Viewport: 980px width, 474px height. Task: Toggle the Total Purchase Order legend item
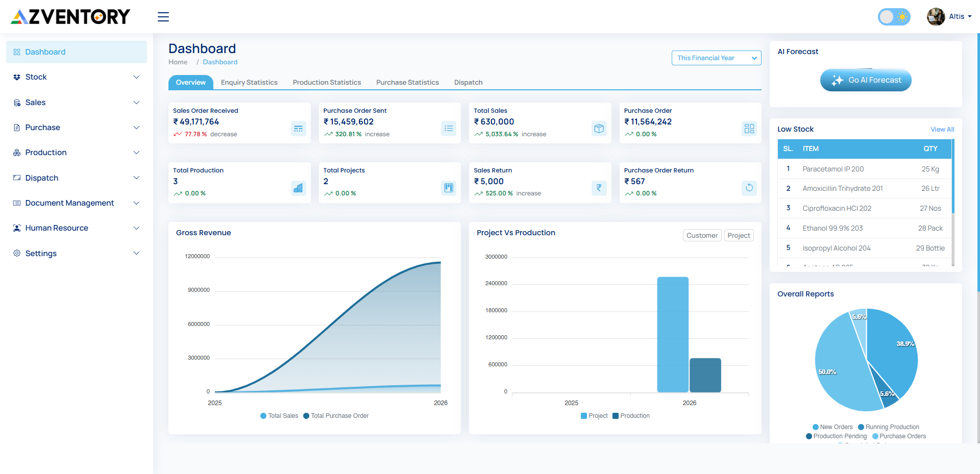pos(336,416)
